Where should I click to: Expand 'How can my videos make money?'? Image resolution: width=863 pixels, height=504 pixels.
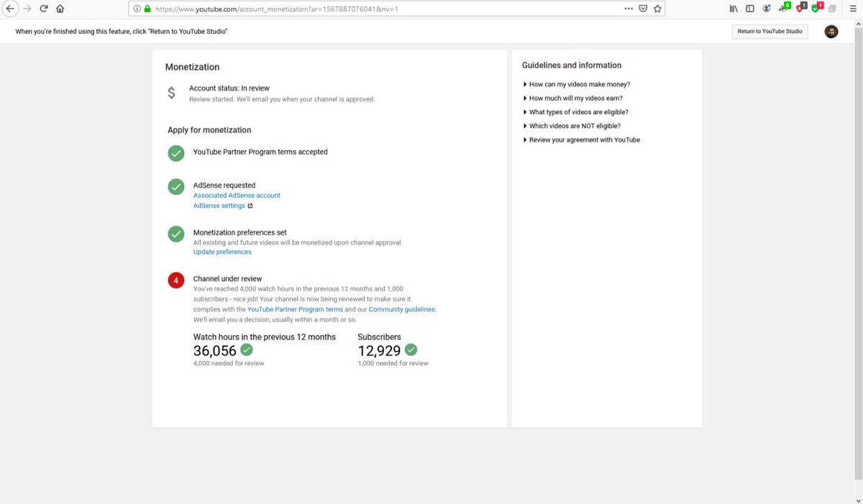pyautogui.click(x=576, y=84)
